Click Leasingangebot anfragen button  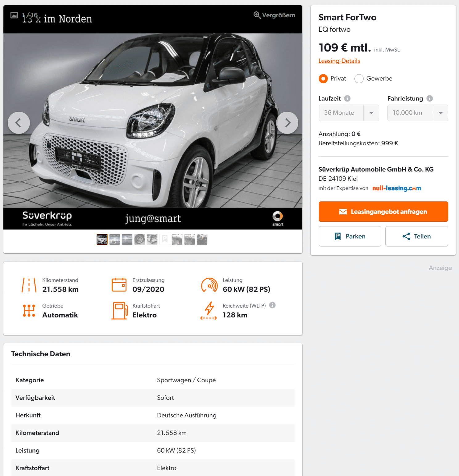383,212
